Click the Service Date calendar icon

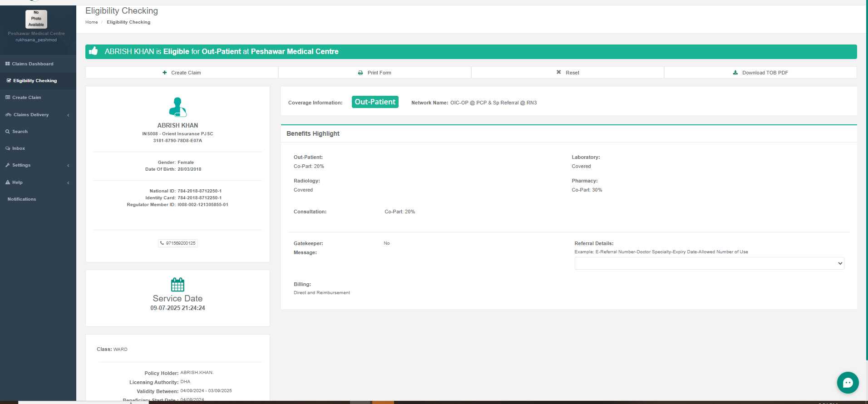pos(178,285)
